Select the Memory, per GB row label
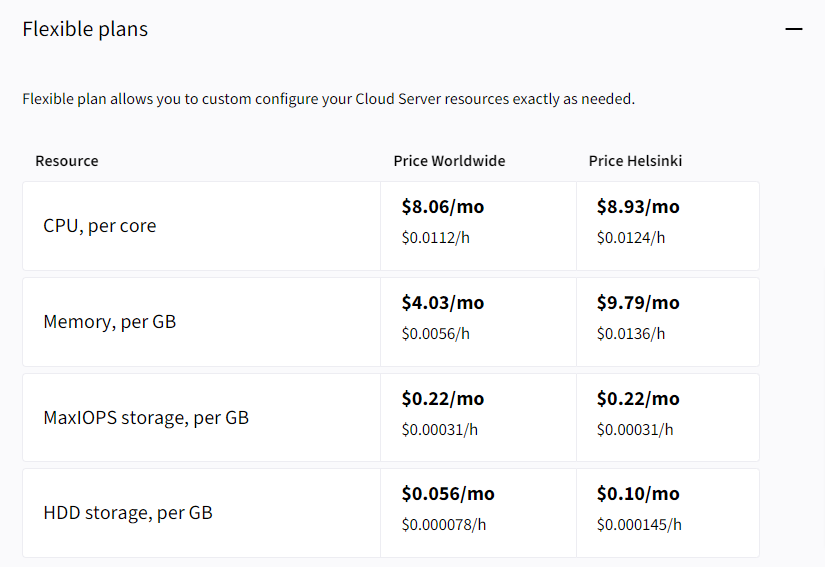This screenshot has width=825, height=567. (x=110, y=322)
